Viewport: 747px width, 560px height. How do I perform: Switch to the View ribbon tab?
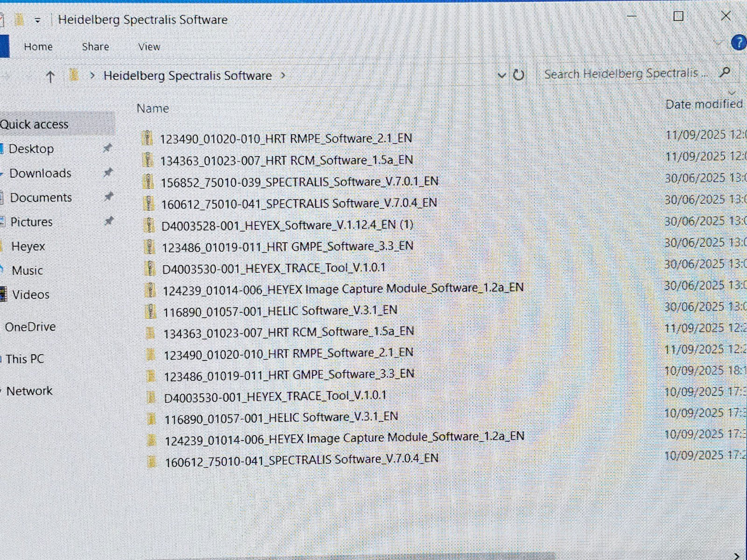148,47
